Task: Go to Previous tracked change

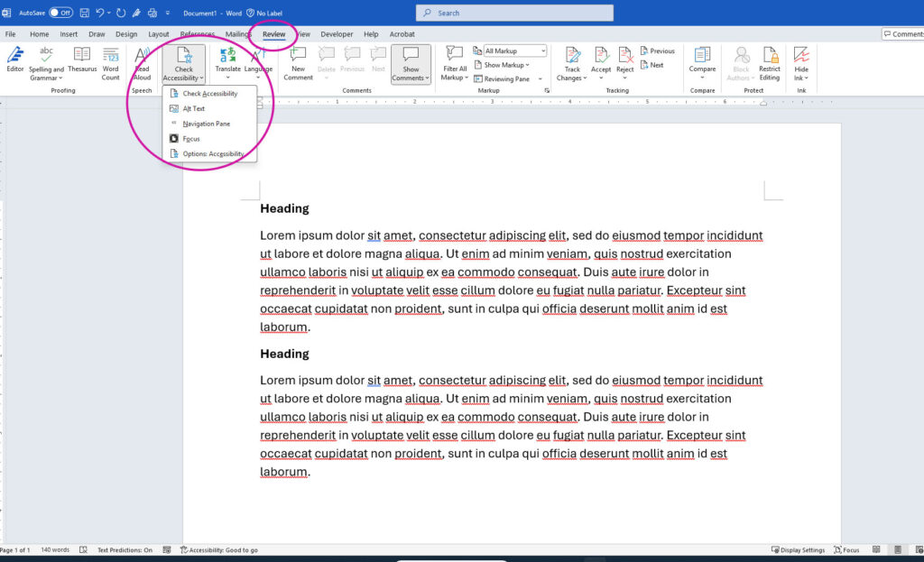Action: [x=657, y=51]
